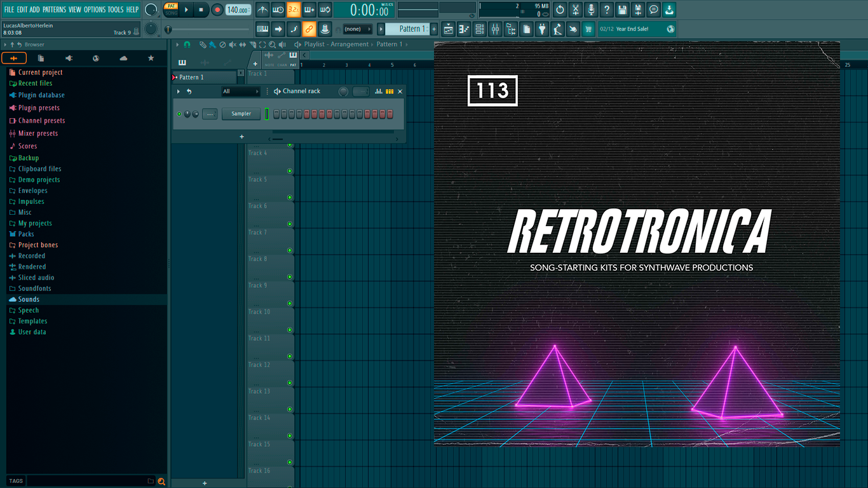Expand the Packs folder
This screenshot has width=868, height=488.
(x=26, y=234)
